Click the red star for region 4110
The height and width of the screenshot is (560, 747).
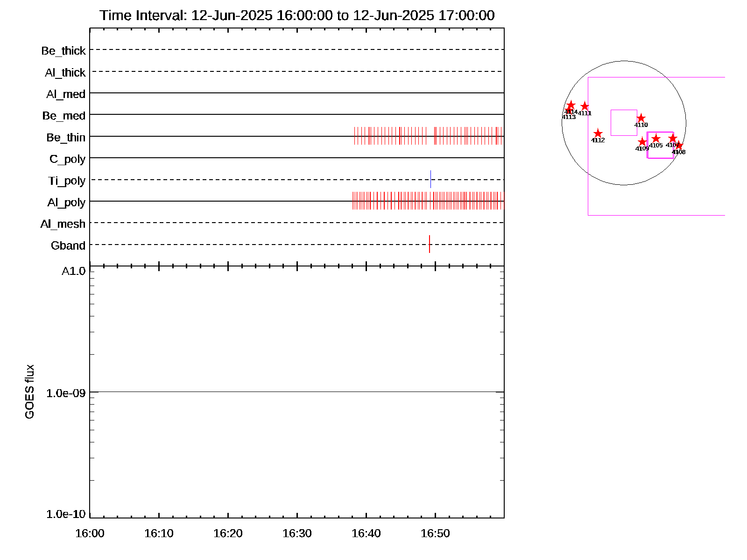641,118
